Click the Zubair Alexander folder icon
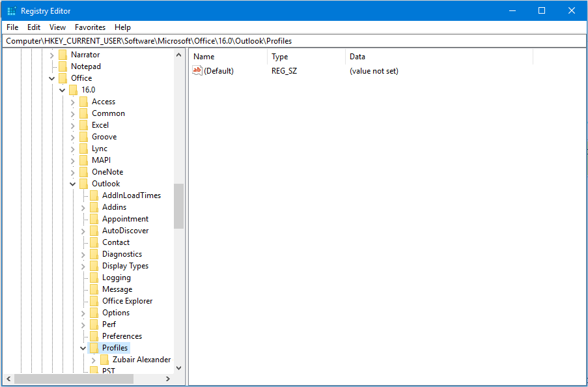The image size is (588, 387). click(x=105, y=360)
